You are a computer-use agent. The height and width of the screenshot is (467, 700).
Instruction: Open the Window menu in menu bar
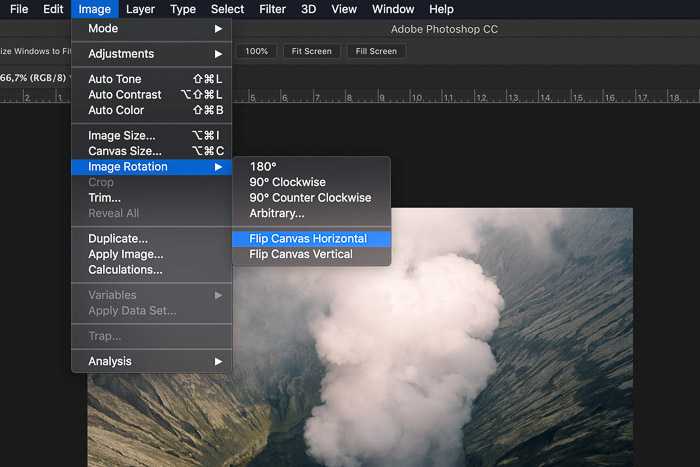[393, 9]
